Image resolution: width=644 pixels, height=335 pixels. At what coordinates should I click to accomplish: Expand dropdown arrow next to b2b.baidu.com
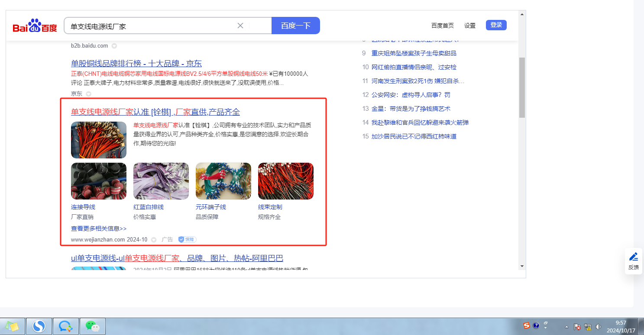[x=114, y=46]
